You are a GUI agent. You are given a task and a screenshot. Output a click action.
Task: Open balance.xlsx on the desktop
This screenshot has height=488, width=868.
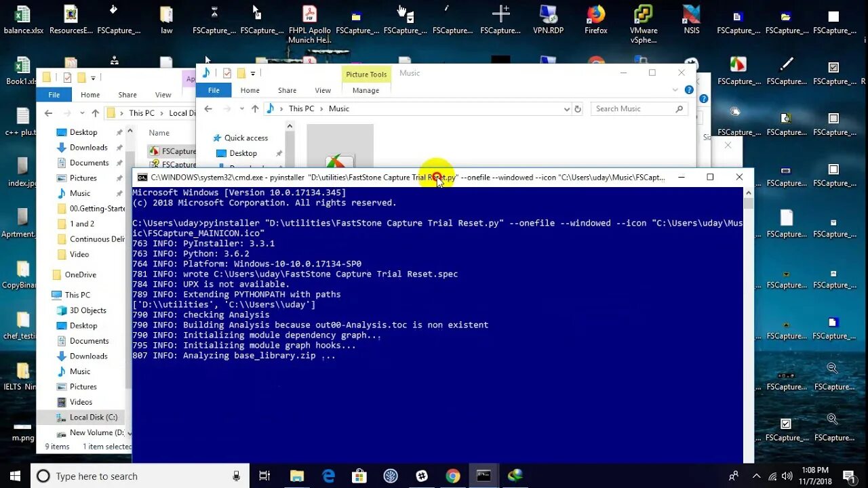(x=23, y=19)
